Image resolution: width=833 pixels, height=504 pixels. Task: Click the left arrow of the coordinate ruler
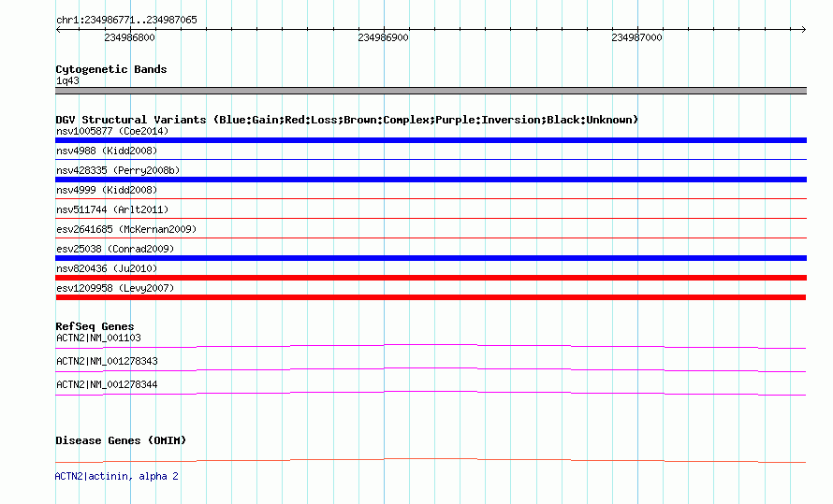pos(58,29)
